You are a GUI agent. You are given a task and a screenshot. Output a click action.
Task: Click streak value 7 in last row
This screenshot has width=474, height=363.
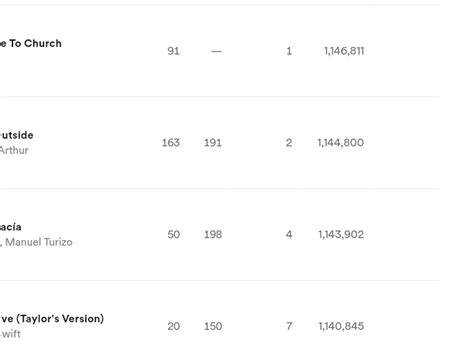289,326
